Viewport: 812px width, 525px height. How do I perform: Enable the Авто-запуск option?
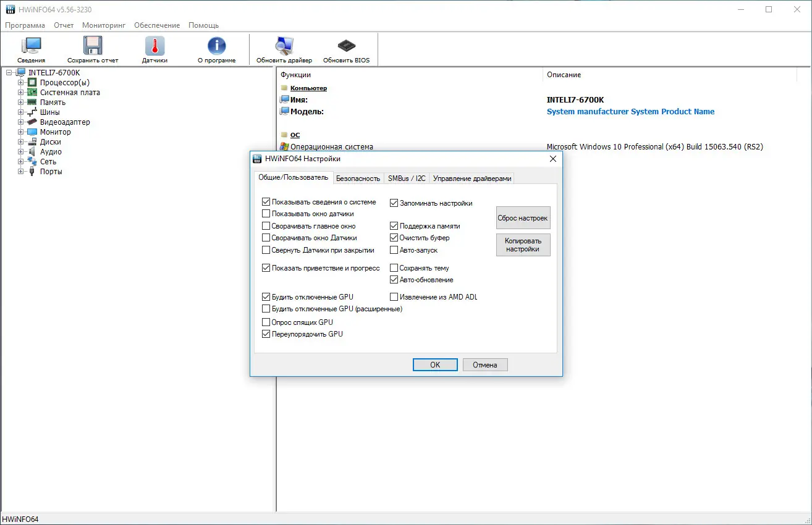[x=394, y=250]
